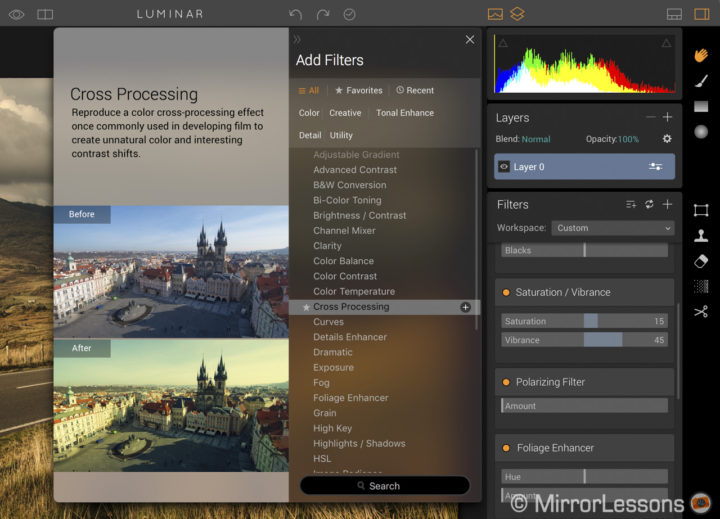Adjust the Saturation slider
The height and width of the screenshot is (519, 720).
click(x=584, y=321)
